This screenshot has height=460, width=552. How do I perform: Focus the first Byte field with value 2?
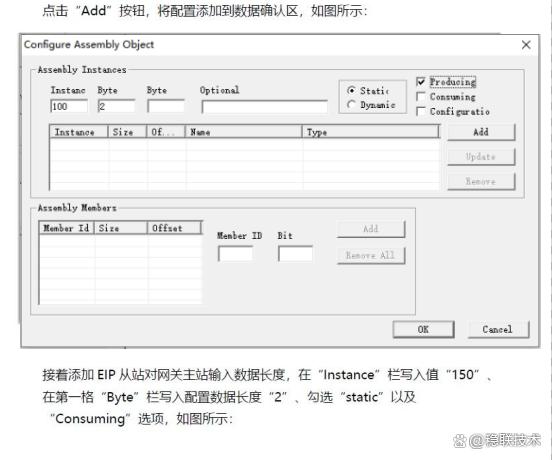(x=116, y=106)
